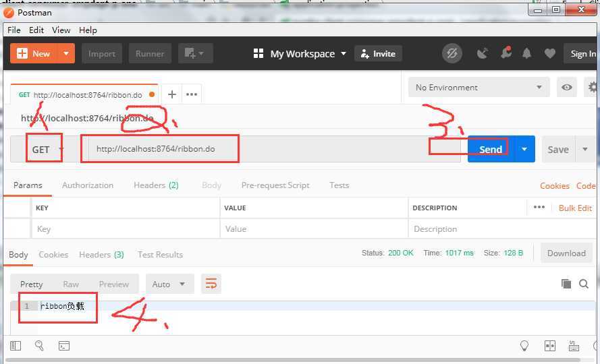This screenshot has height=364, width=600.
Task: Open the tab options ellipsis menu
Action: [x=191, y=94]
